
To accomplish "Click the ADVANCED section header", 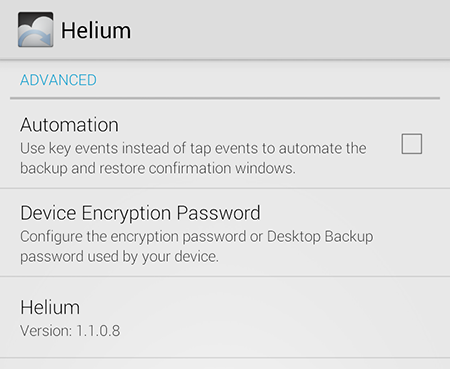I will pyautogui.click(x=58, y=80).
